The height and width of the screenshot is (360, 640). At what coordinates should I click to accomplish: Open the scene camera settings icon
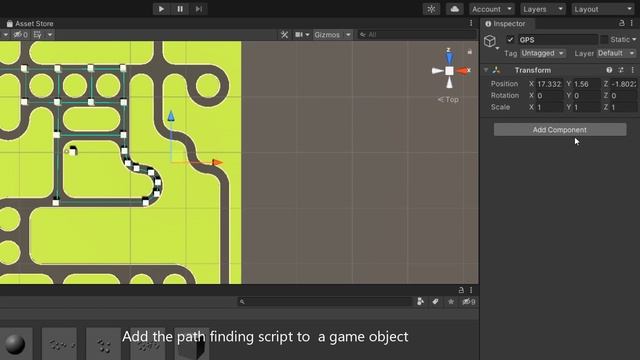coord(300,35)
